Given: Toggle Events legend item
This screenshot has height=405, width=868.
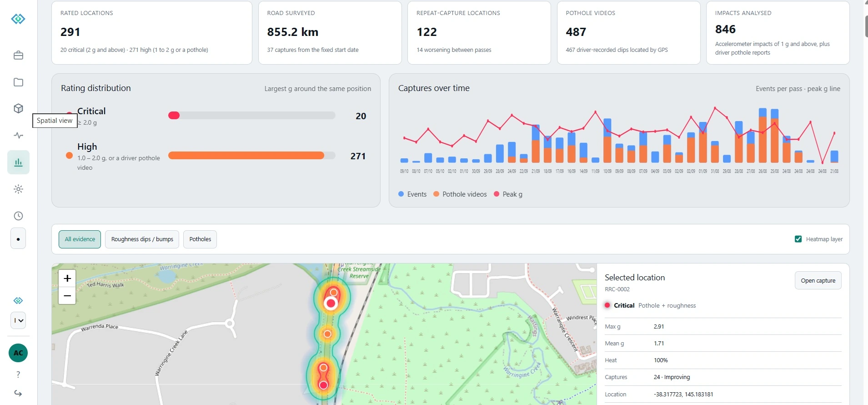Looking at the screenshot, I should pyautogui.click(x=412, y=194).
